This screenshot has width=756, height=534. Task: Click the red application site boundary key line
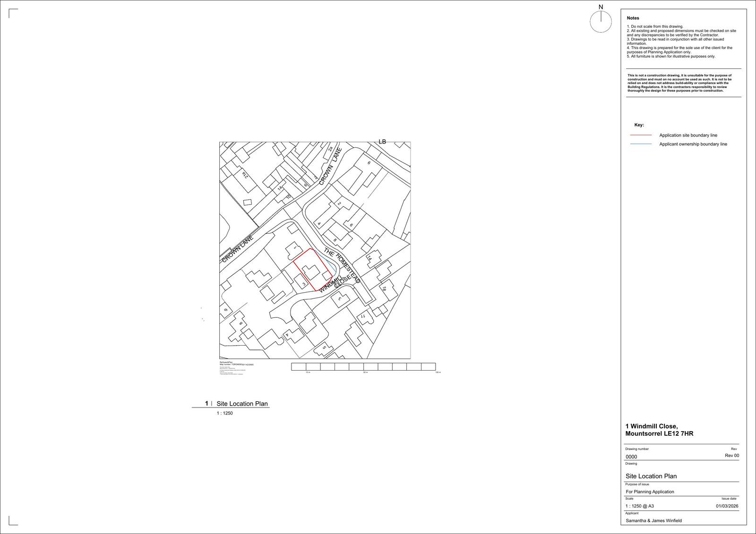point(641,135)
